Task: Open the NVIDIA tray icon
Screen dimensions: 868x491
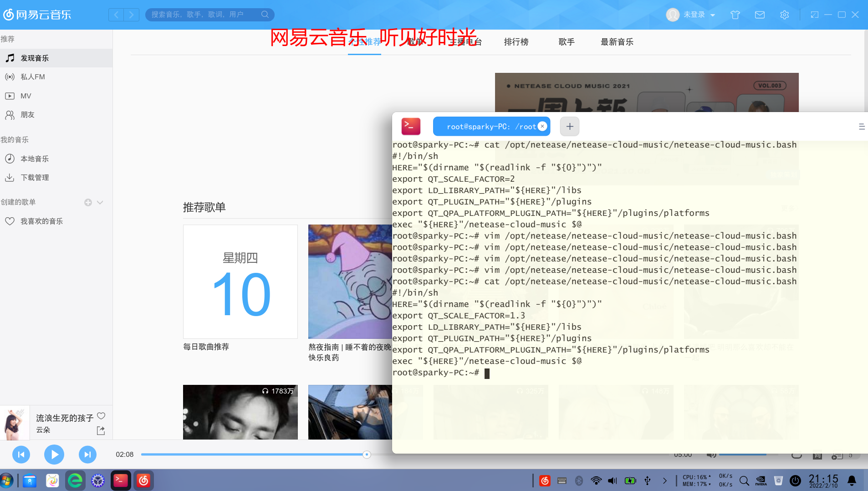Action: tap(761, 481)
